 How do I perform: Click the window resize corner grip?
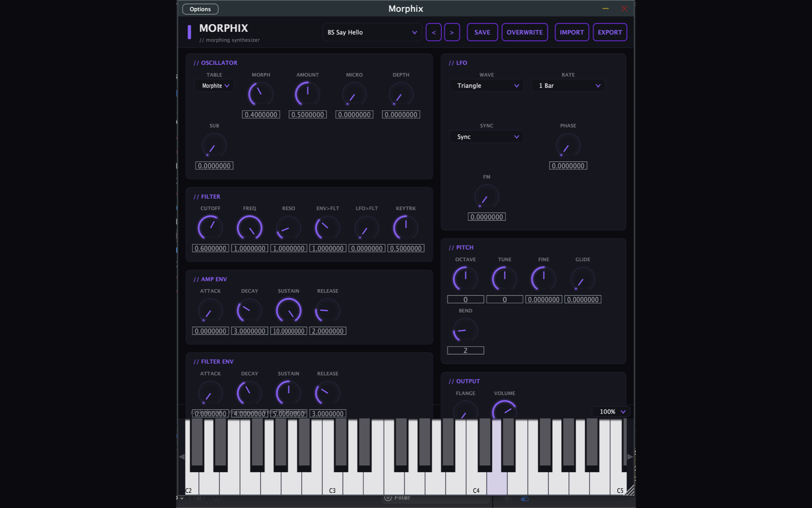point(630,491)
